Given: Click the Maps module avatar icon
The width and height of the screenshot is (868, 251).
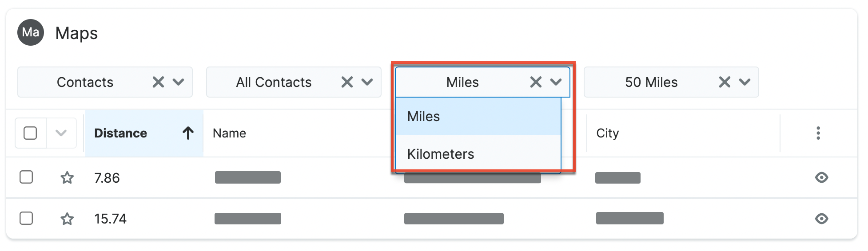Looking at the screenshot, I should (31, 32).
